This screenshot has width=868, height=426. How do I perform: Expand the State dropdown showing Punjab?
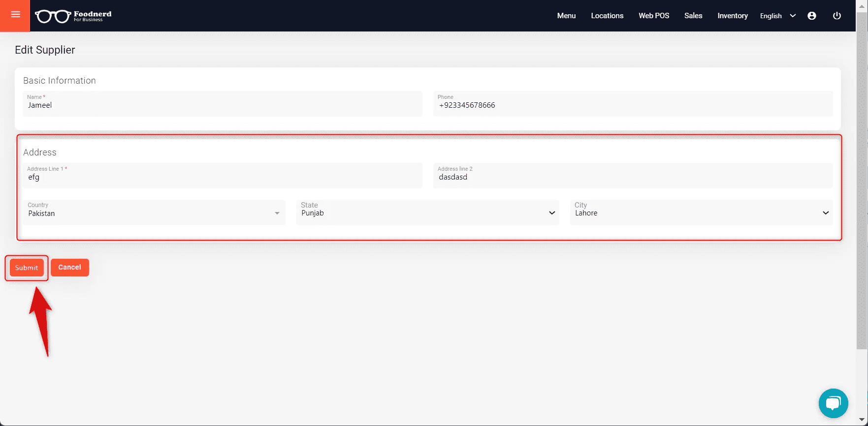click(x=427, y=213)
